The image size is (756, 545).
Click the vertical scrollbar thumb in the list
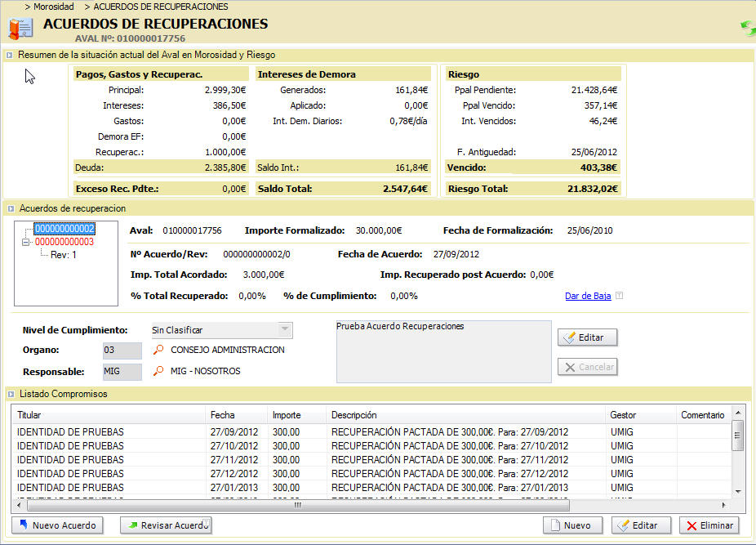738,436
